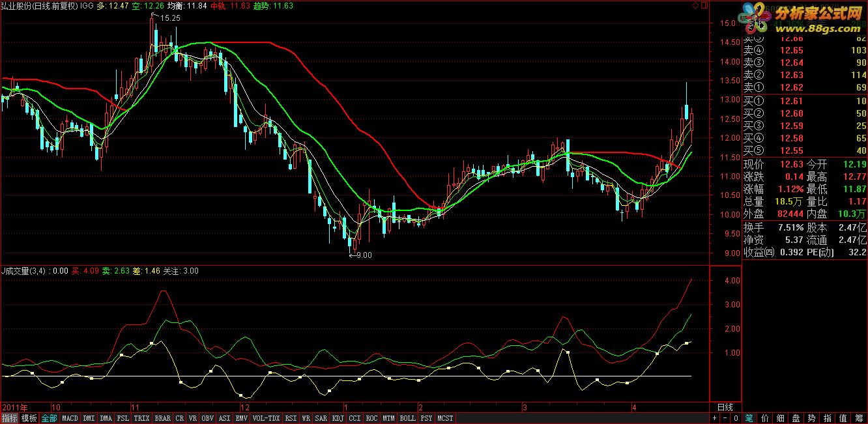Select the 全部 category tab

(x=49, y=418)
